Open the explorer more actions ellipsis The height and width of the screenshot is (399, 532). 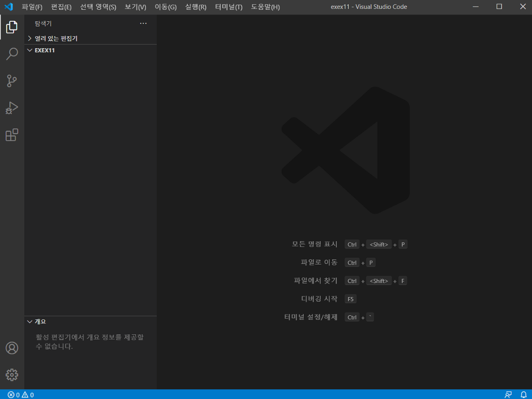pyautogui.click(x=143, y=23)
